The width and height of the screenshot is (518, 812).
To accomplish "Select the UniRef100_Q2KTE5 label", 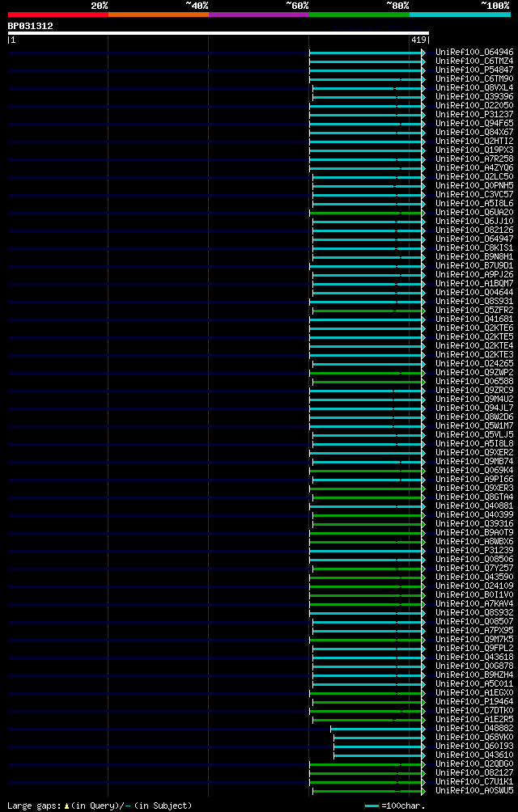I will point(474,337).
